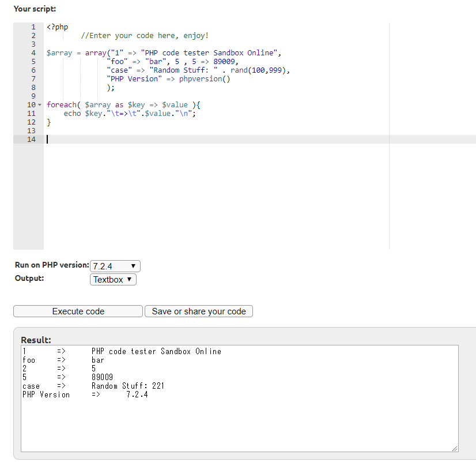Click the Execute code button
The height and width of the screenshot is (466, 476).
(78, 311)
